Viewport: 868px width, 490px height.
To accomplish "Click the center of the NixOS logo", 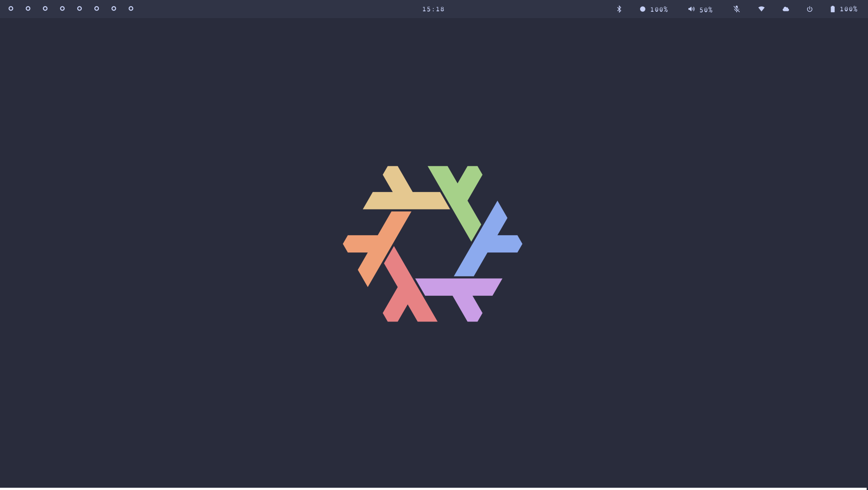I will 432,244.
